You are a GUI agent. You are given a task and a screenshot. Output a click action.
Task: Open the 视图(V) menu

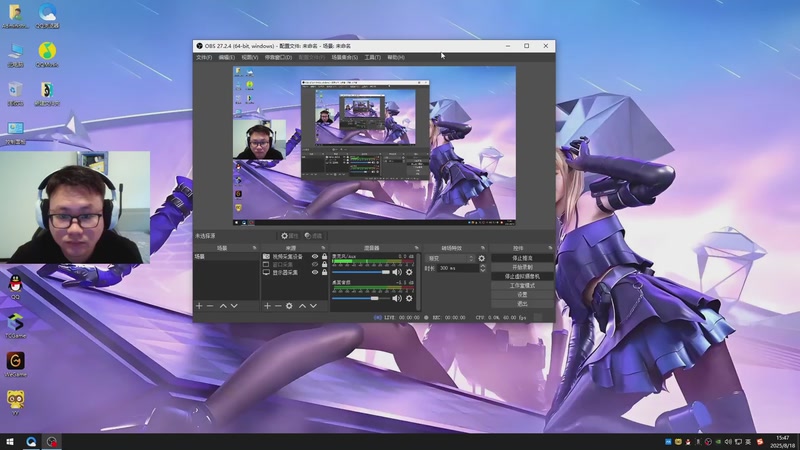click(x=249, y=58)
